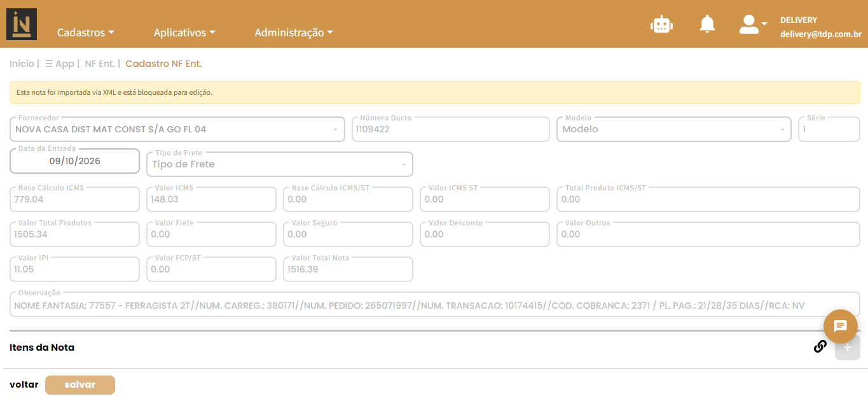Expand the Tipo de Frete dropdown
This screenshot has height=401, width=868.
279,164
